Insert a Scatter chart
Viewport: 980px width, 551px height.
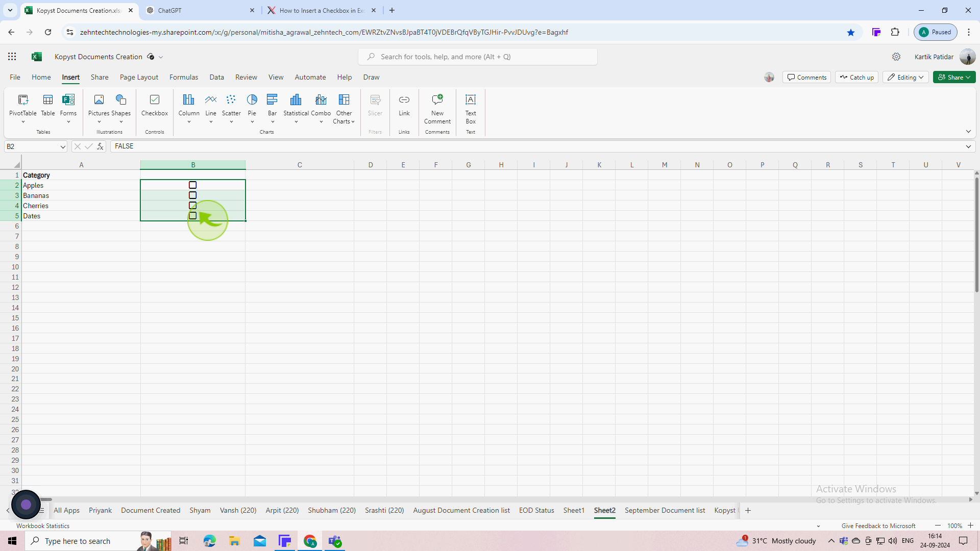pos(231,108)
